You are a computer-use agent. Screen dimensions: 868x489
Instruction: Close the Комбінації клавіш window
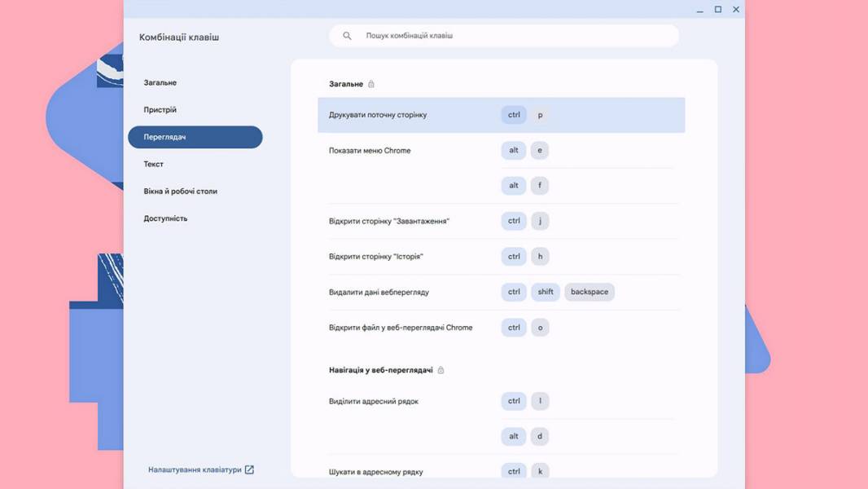736,10
